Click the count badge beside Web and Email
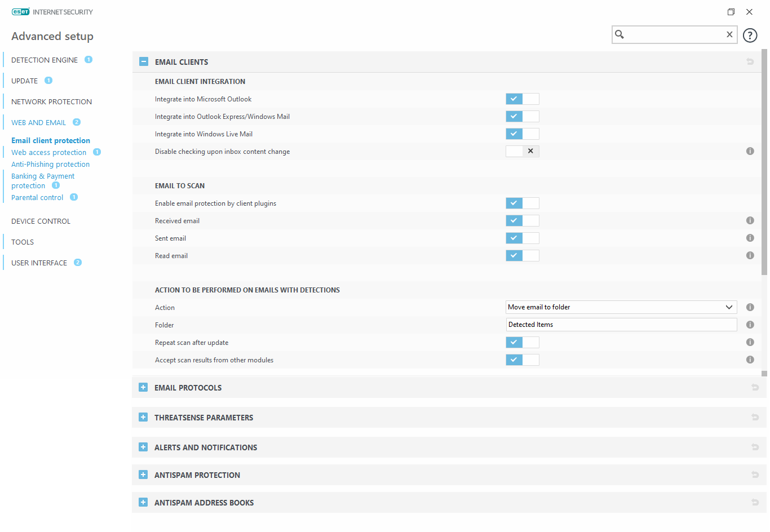Image resolution: width=770 pixels, height=532 pixels. point(77,122)
